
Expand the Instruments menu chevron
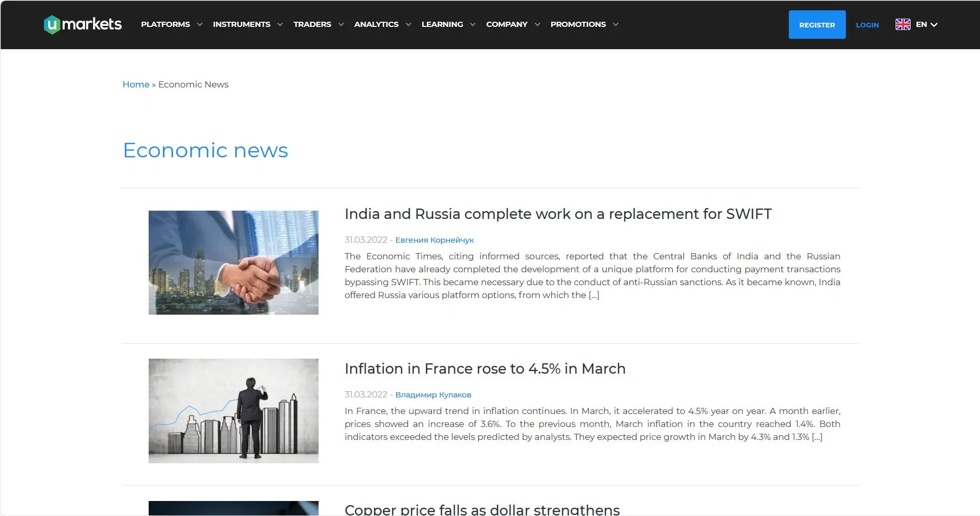[x=280, y=24]
